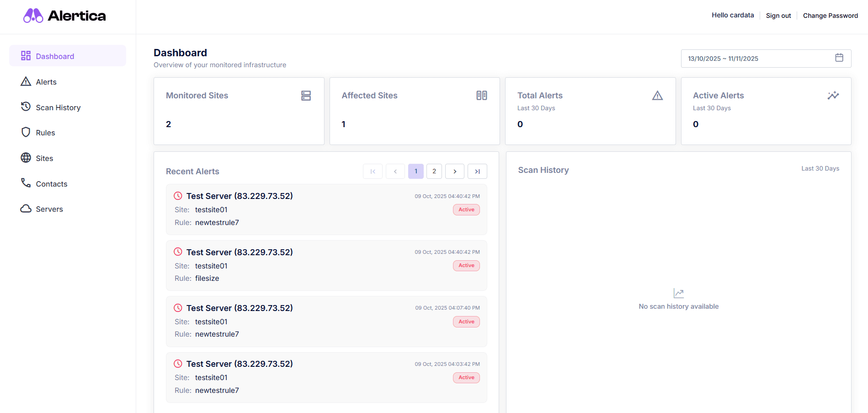The height and width of the screenshot is (413, 868).
Task: Click the Total Alerts warning triangle icon
Action: point(657,96)
